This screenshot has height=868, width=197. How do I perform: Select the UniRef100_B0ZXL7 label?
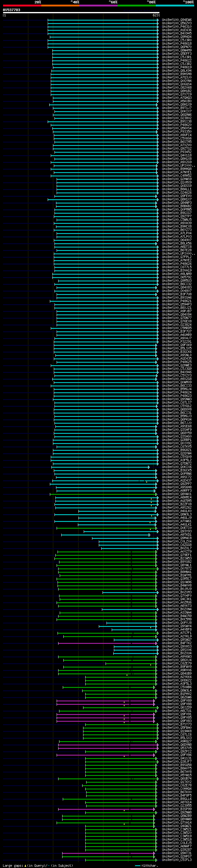point(177,548)
